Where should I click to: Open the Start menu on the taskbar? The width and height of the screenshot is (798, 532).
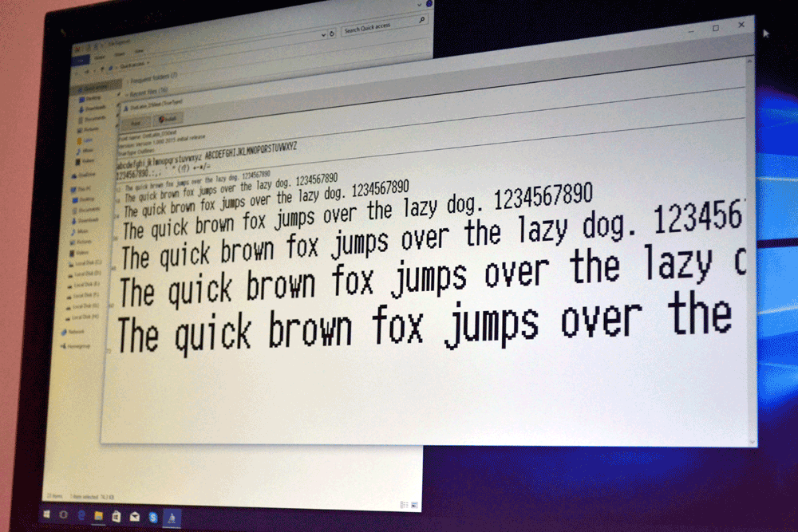pyautogui.click(x=46, y=514)
